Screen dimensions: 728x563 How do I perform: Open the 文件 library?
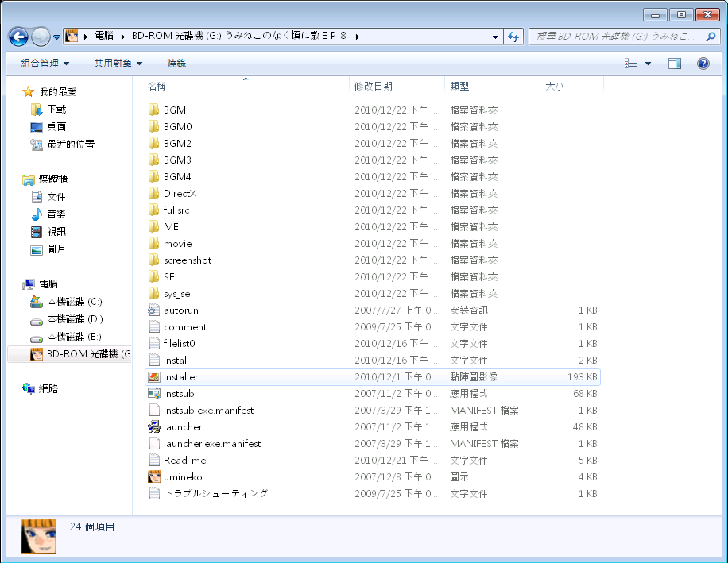(48, 197)
